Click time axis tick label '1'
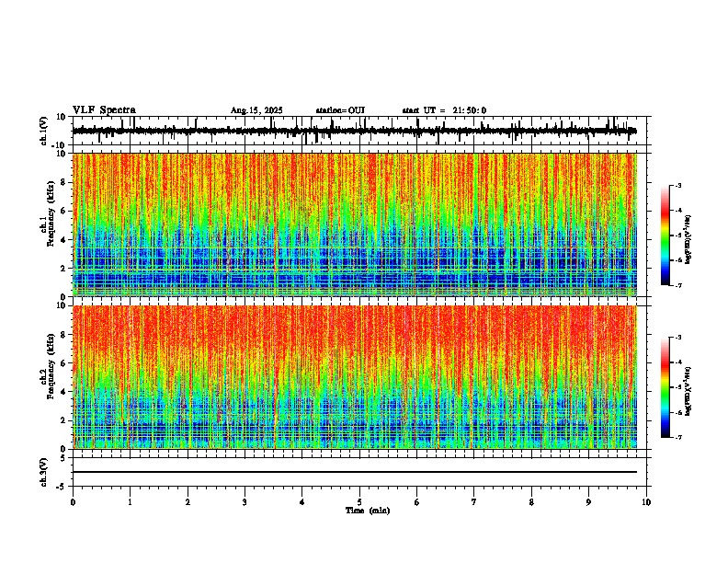 [130, 502]
